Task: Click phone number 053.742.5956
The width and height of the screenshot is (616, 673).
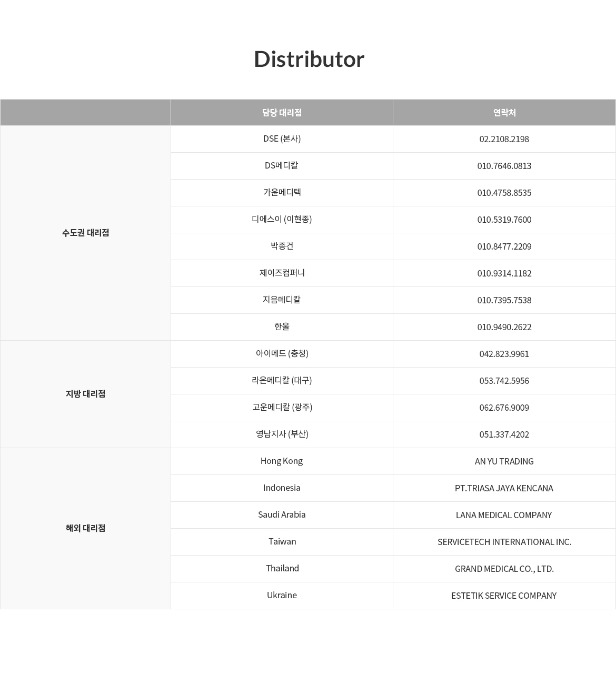Action: tap(504, 381)
